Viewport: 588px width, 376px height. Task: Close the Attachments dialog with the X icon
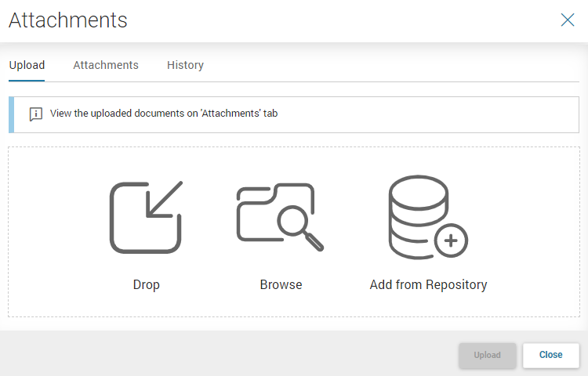(568, 20)
